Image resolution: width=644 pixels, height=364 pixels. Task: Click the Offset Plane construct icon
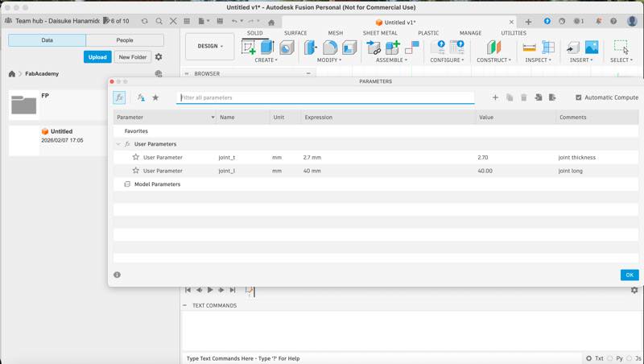point(493,48)
